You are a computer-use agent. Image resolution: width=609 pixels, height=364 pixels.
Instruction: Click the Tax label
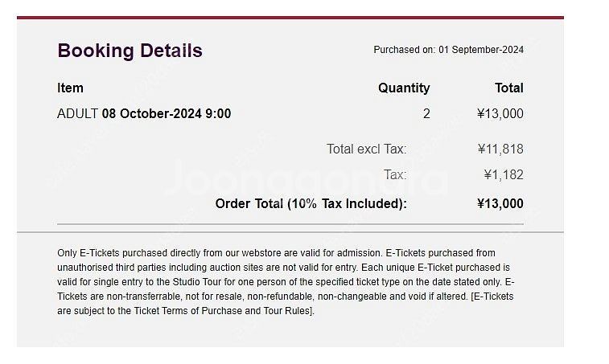coord(395,174)
